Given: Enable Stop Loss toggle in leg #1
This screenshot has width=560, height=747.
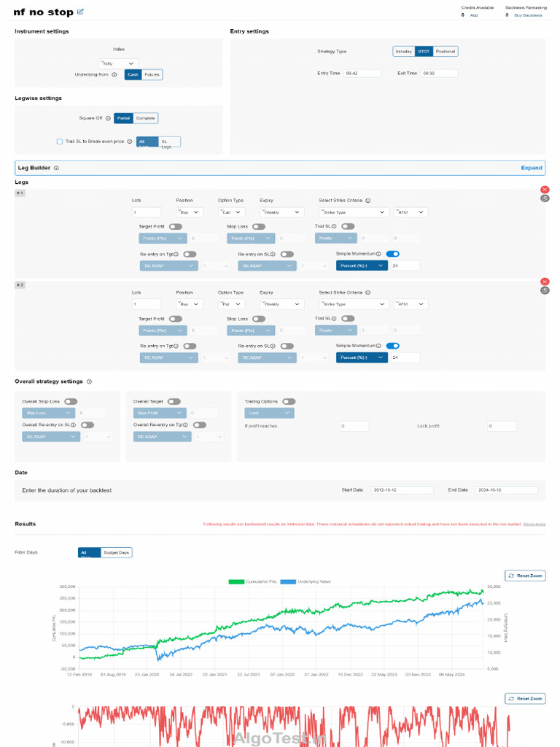Looking at the screenshot, I should click(x=259, y=227).
